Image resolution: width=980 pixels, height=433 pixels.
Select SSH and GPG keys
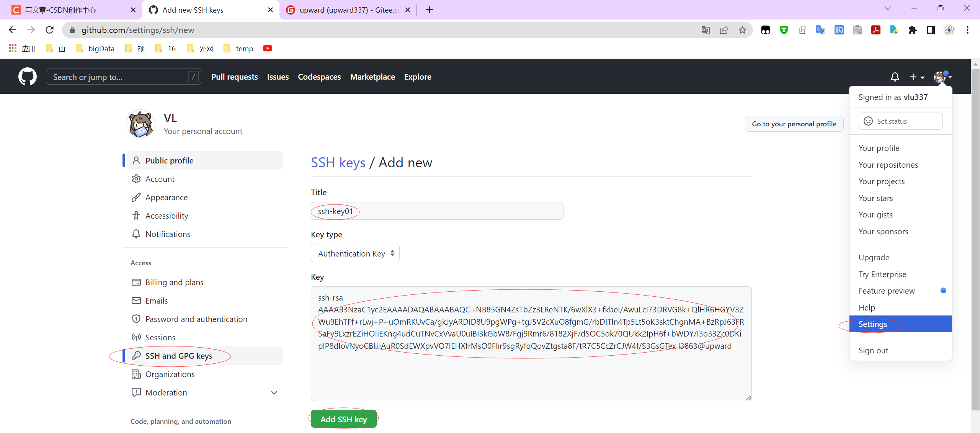point(205,356)
